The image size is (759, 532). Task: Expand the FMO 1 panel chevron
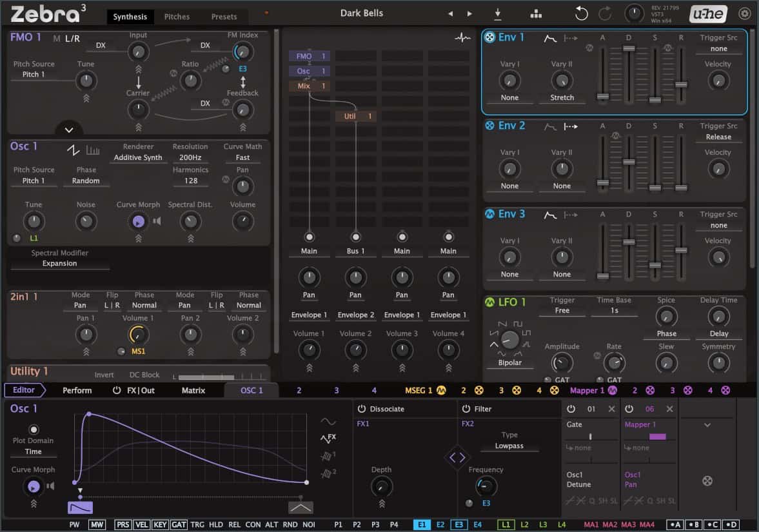(69, 130)
